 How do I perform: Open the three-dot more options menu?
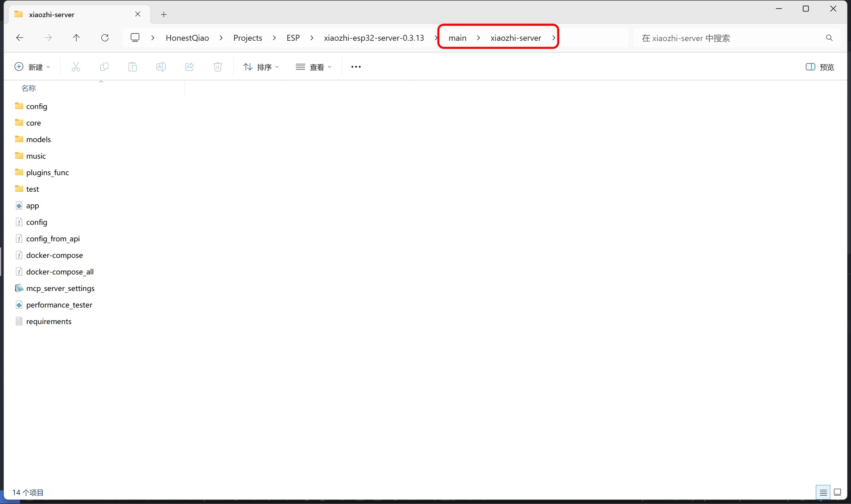coord(356,67)
